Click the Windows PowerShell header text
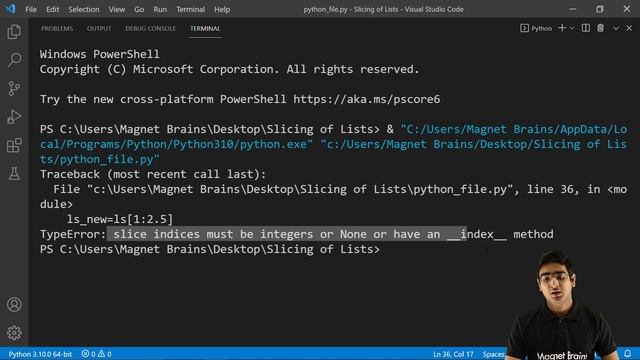The height and width of the screenshot is (360, 640). (100, 54)
